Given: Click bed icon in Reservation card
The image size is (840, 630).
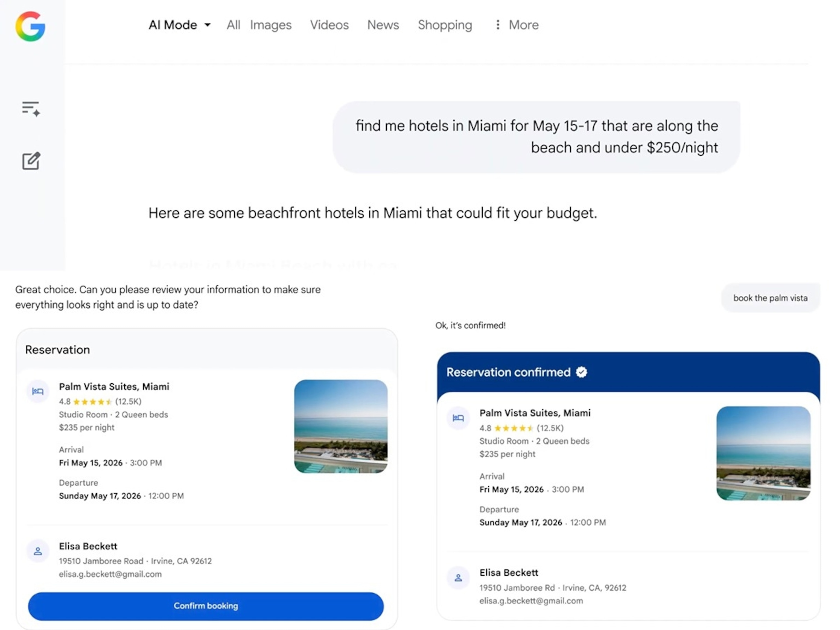Looking at the screenshot, I should pyautogui.click(x=37, y=391).
